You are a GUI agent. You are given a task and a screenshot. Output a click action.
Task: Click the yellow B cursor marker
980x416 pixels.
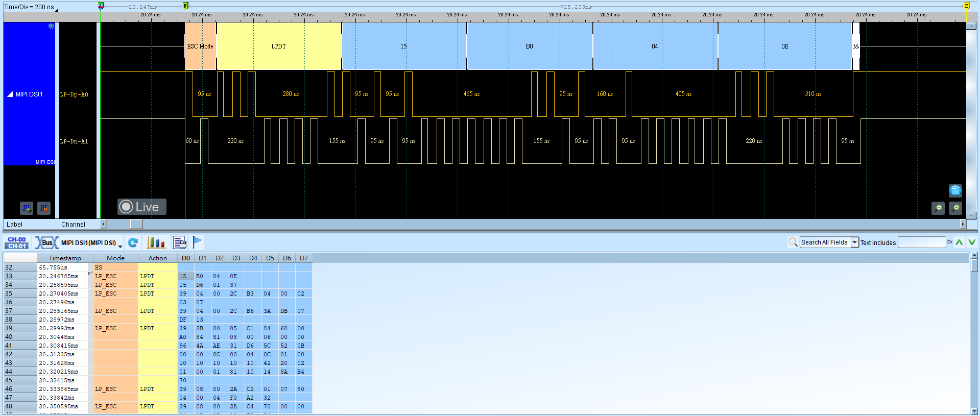tap(967, 6)
